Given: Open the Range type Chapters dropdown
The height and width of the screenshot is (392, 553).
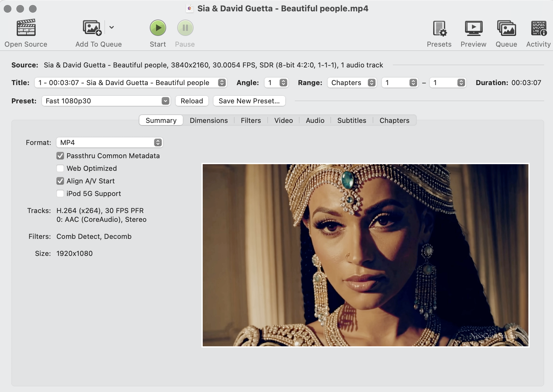Looking at the screenshot, I should [352, 83].
